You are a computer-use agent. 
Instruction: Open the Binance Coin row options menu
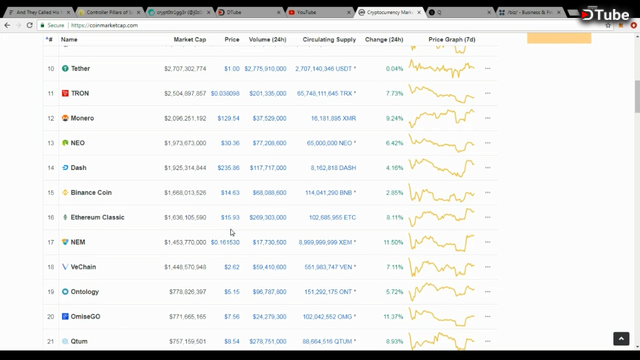tap(488, 193)
